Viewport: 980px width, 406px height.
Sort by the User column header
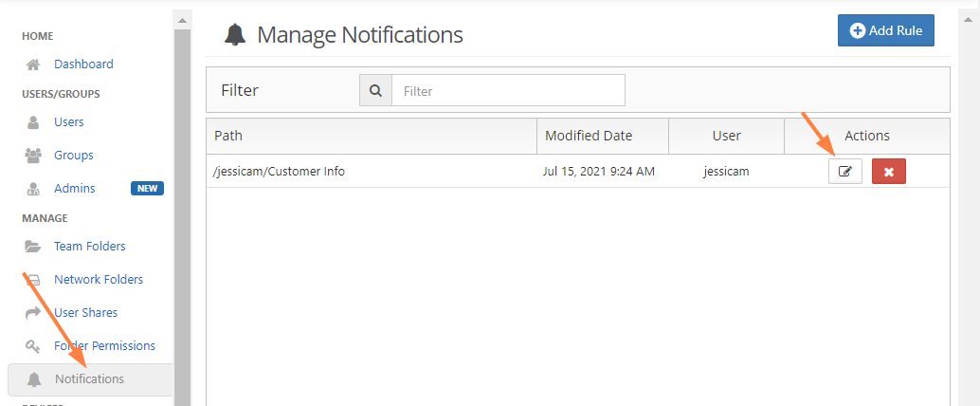(726, 136)
